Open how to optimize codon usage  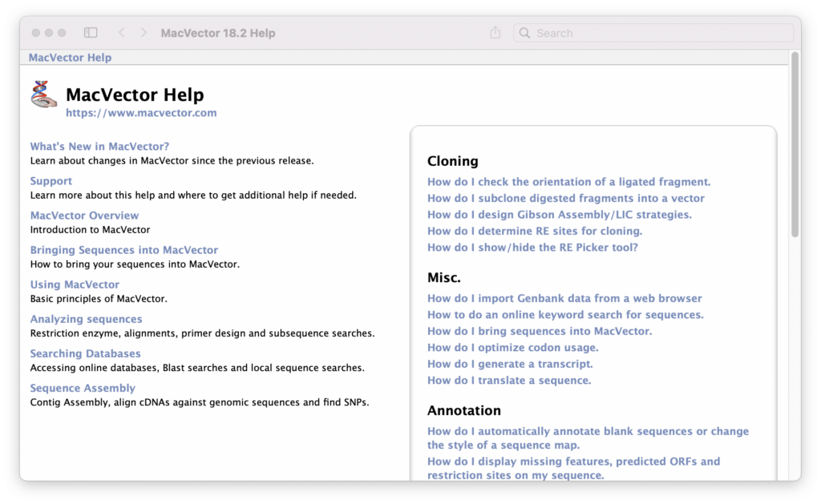pyautogui.click(x=512, y=348)
